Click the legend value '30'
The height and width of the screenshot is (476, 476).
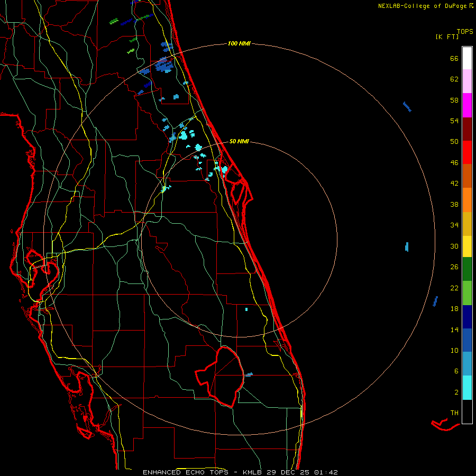[x=454, y=246]
